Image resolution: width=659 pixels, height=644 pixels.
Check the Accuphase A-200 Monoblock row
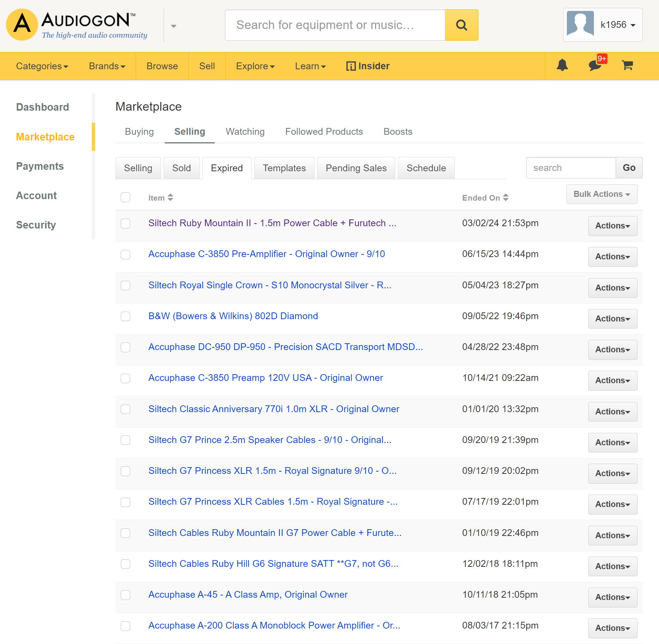[125, 626]
